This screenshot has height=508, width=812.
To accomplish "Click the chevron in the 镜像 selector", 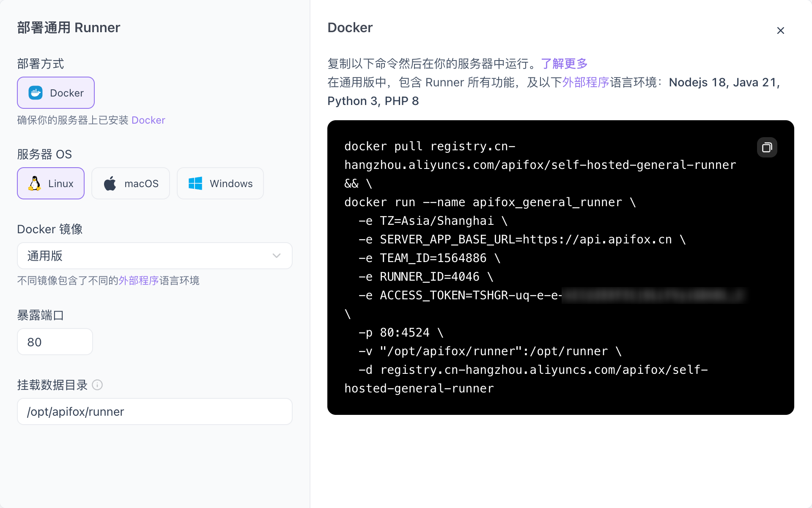I will (x=277, y=256).
